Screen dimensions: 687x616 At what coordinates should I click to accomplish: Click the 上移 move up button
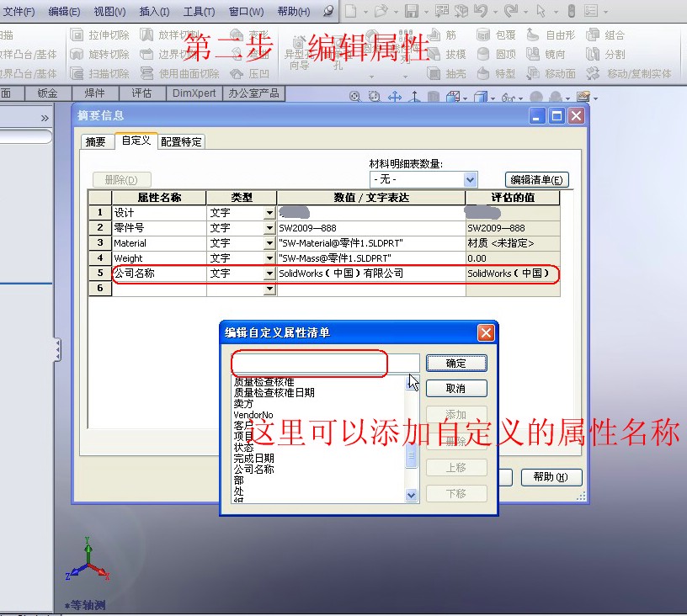click(456, 468)
